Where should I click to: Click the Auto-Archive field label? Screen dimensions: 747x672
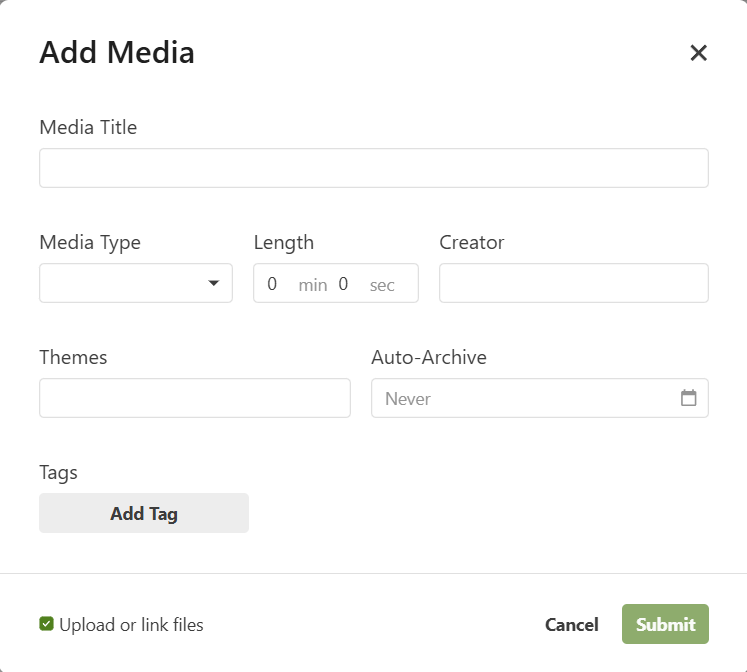click(x=428, y=357)
